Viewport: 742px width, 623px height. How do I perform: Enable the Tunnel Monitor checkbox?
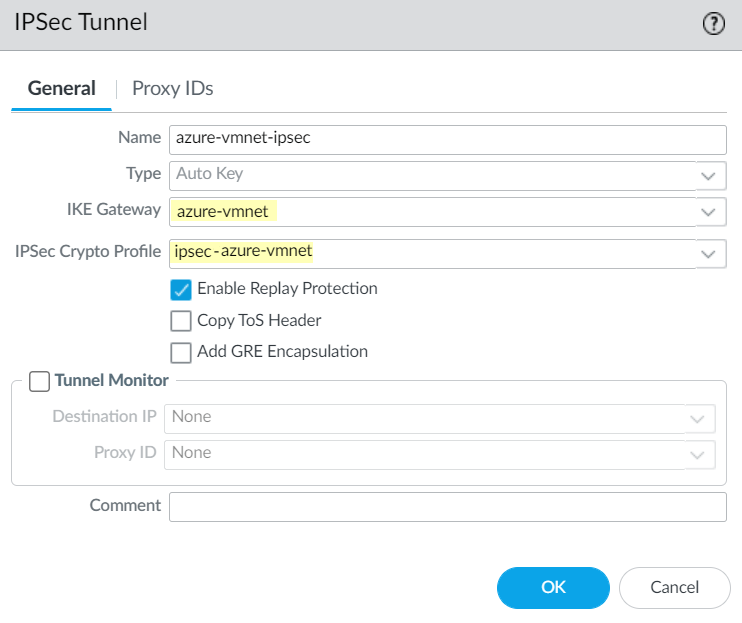point(39,381)
